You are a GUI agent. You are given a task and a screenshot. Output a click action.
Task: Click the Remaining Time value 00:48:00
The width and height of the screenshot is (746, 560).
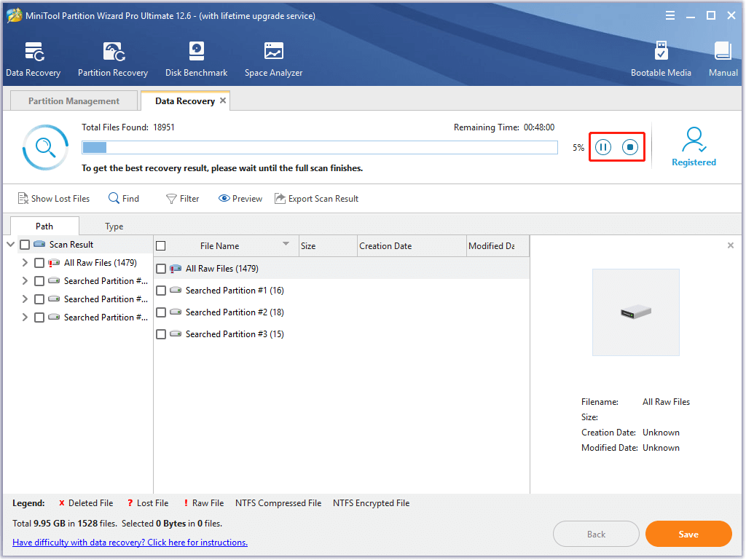539,127
